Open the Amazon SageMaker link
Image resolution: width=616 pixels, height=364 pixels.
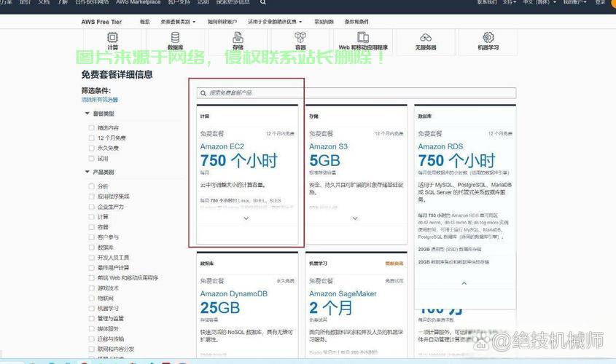(x=343, y=294)
